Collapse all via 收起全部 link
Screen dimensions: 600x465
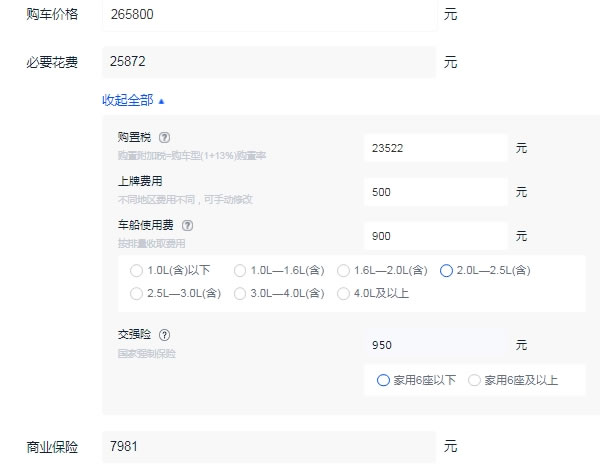click(133, 100)
